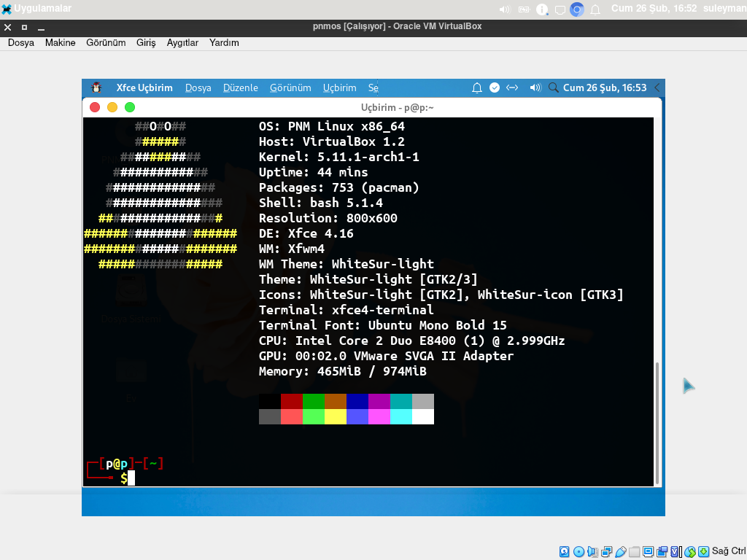
Task: Click the penguin logo in guest panel
Action: (x=97, y=87)
